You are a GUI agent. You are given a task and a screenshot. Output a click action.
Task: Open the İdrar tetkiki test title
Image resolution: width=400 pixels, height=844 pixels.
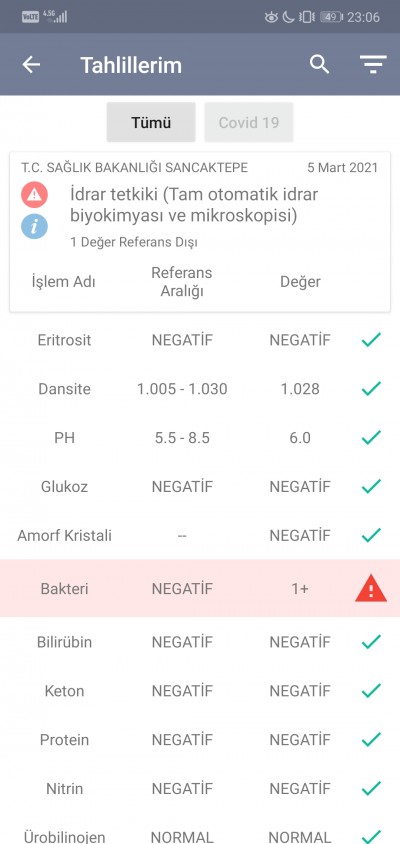click(x=194, y=205)
